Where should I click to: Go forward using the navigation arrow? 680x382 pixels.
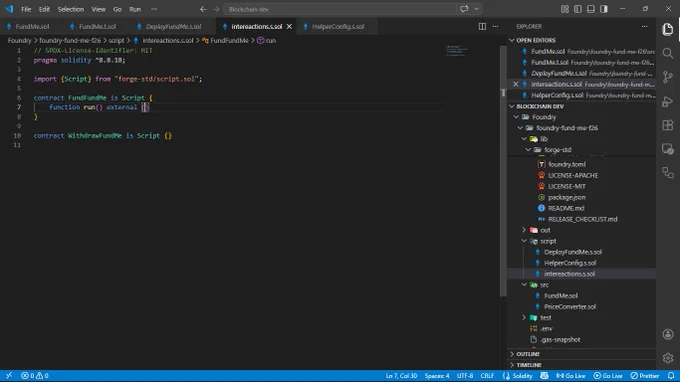pyautogui.click(x=216, y=9)
